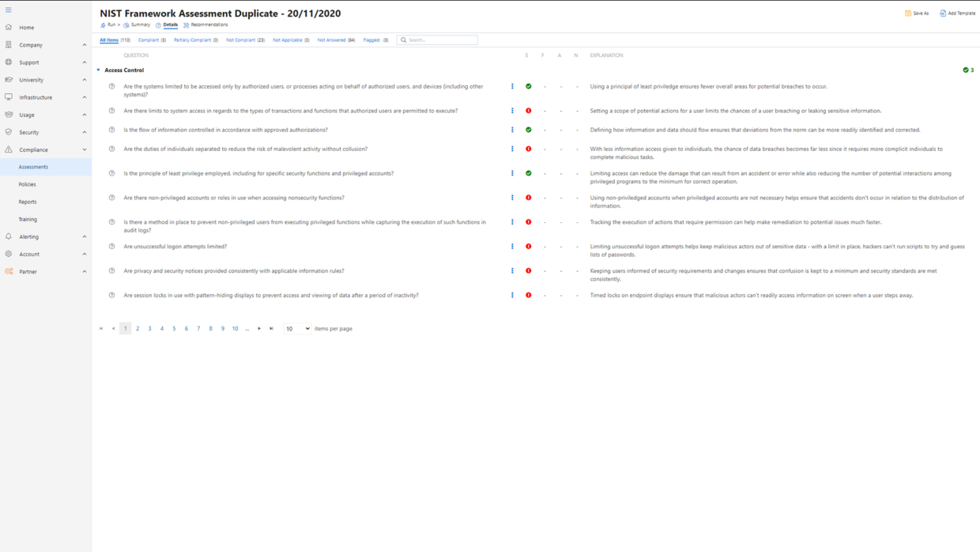Expand the Alerting sidebar chevron

coord(85,236)
